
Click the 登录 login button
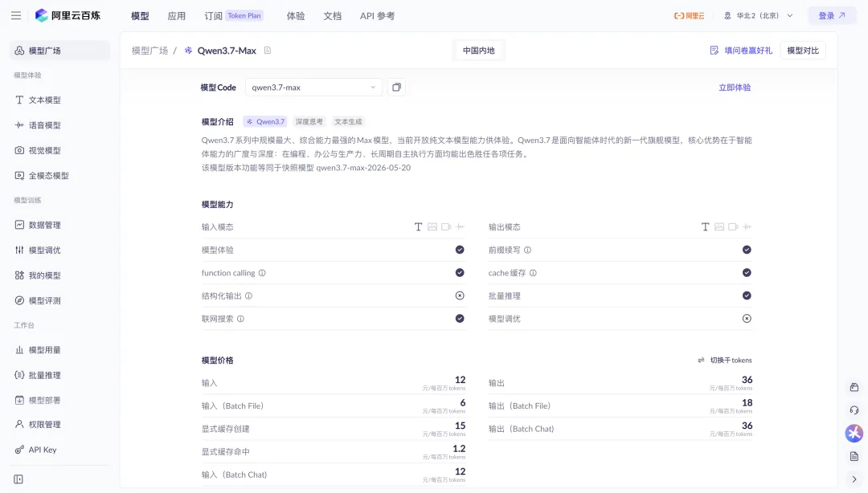tap(832, 15)
